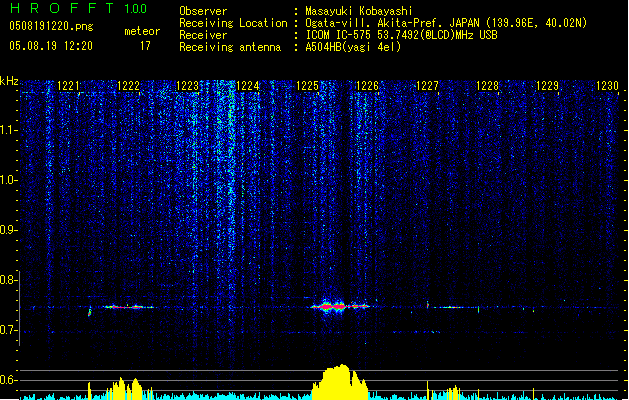Image resolution: width=629 pixels, height=400 pixels.
Task: Click the 1223 time marker
Action: [188, 86]
